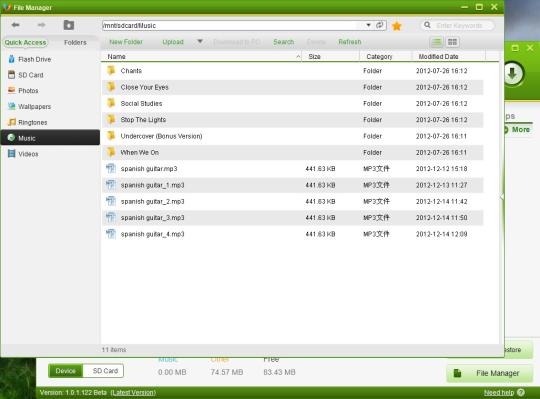This screenshot has width=540, height=399.
Task: Click the Social Studies folder icon
Action: (111, 103)
